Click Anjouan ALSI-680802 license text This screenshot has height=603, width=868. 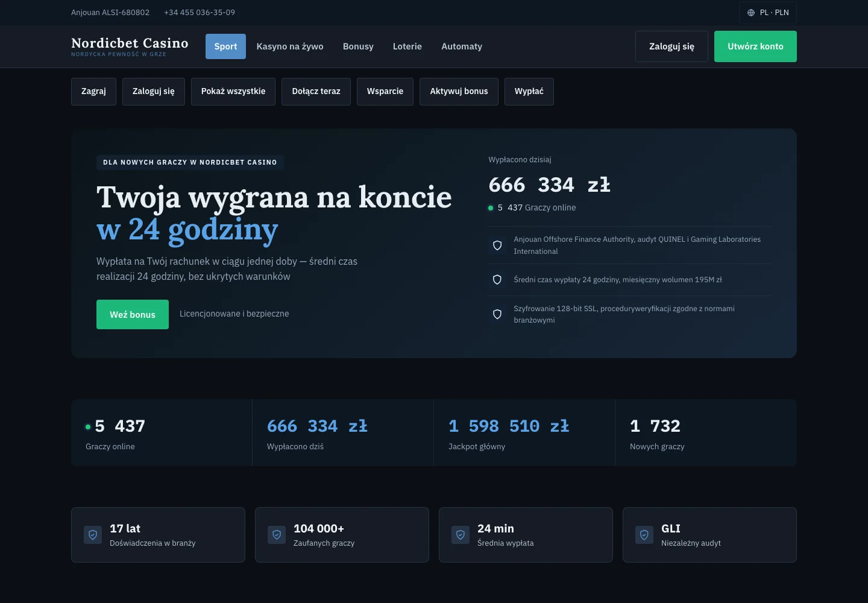pos(110,13)
